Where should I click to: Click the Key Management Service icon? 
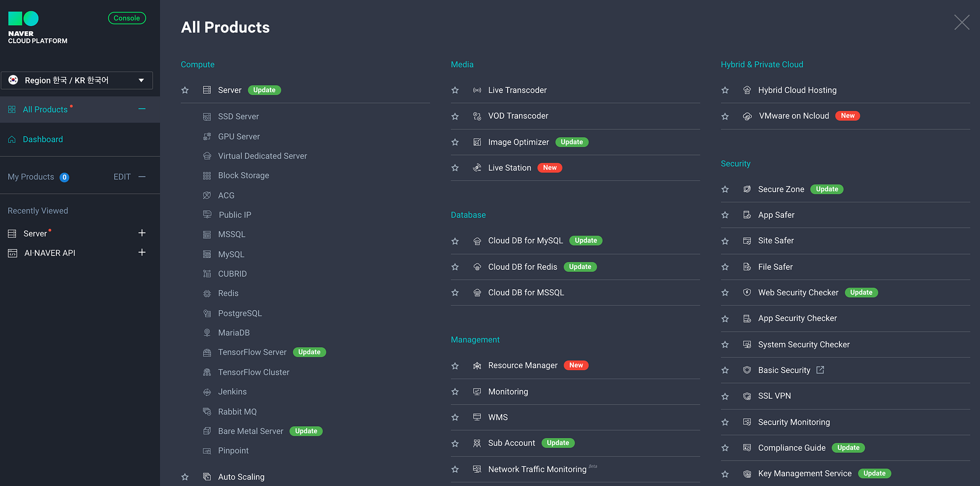point(747,474)
